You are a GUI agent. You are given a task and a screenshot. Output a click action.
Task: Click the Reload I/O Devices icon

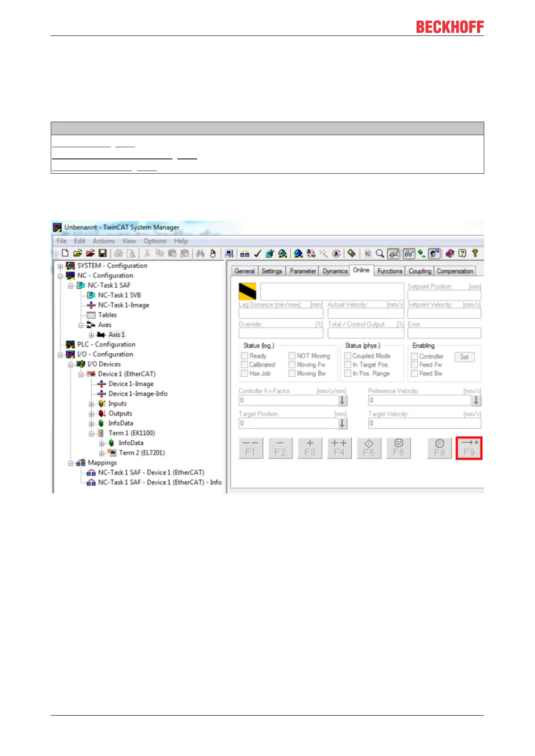(311, 254)
